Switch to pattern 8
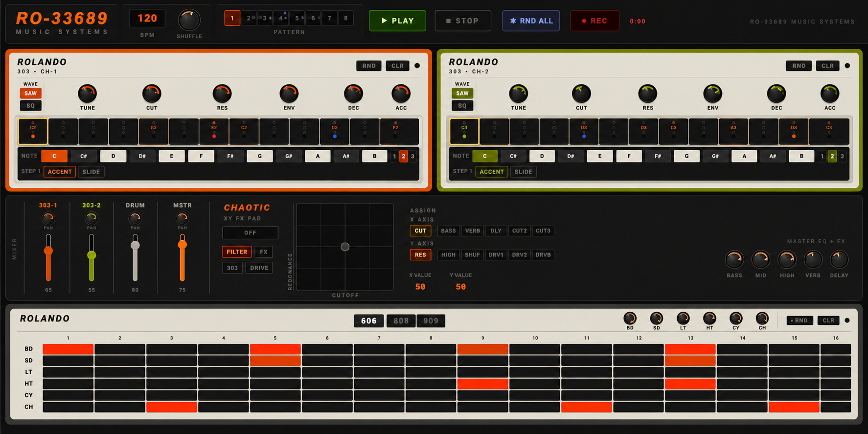868x434 pixels. coord(346,18)
